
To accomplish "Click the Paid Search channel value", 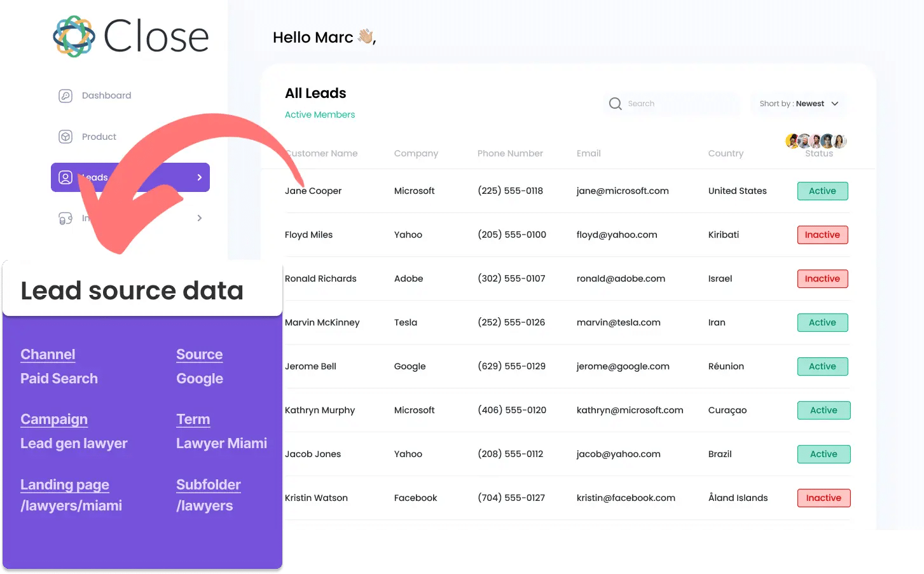I will point(59,379).
